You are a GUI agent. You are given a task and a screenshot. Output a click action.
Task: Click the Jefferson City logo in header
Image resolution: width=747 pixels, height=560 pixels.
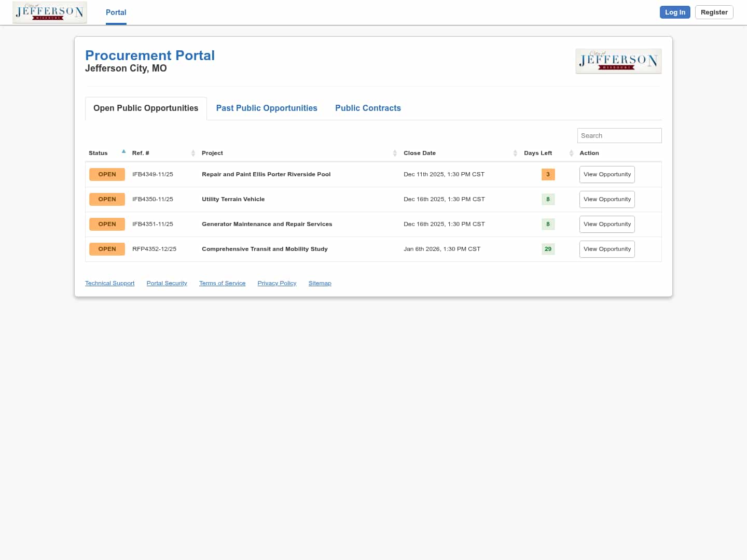click(50, 12)
